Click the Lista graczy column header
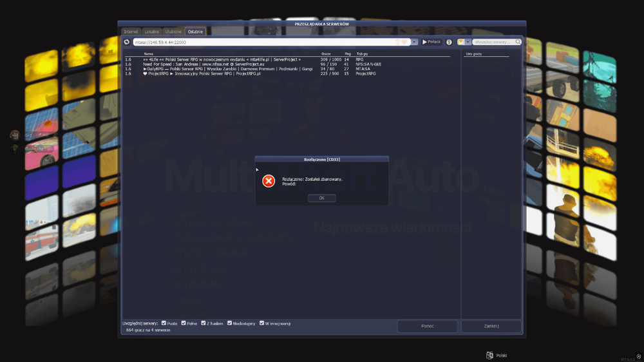 pyautogui.click(x=474, y=54)
